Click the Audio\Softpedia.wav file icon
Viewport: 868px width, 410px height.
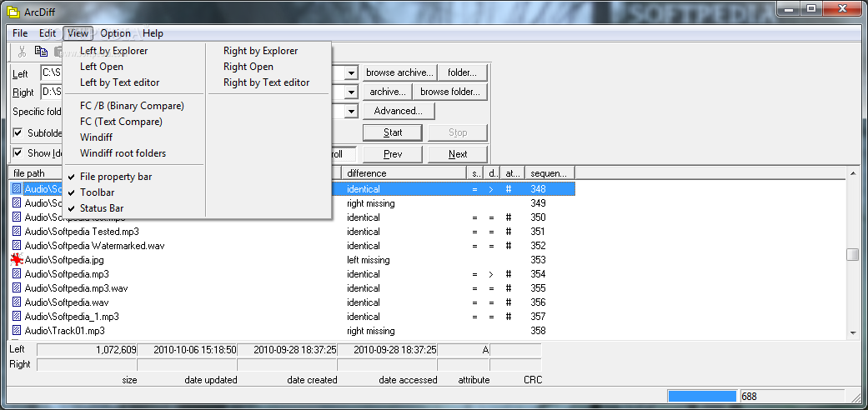tap(17, 302)
